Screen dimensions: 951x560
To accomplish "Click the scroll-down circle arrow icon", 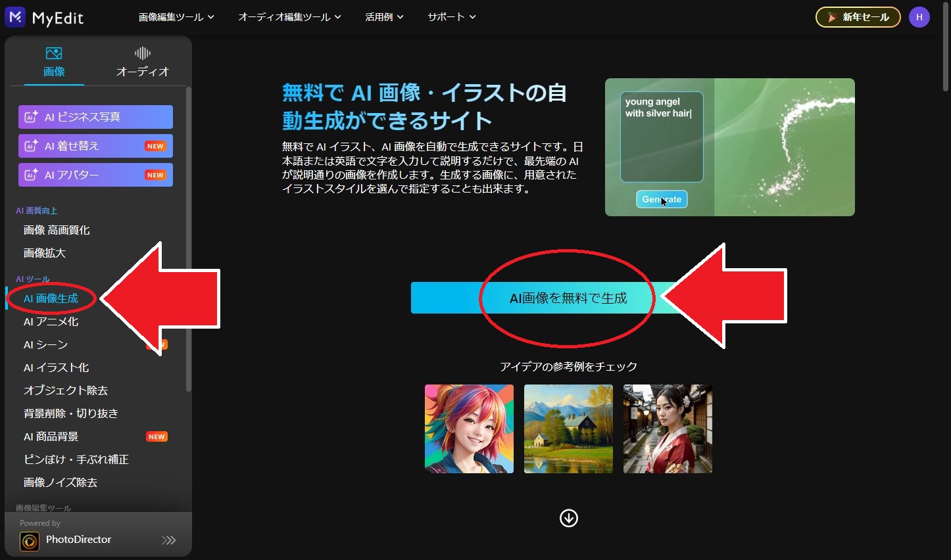I will (x=568, y=518).
